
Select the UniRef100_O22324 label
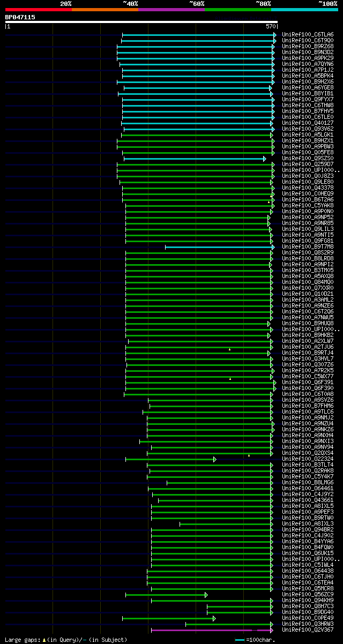point(308,459)
